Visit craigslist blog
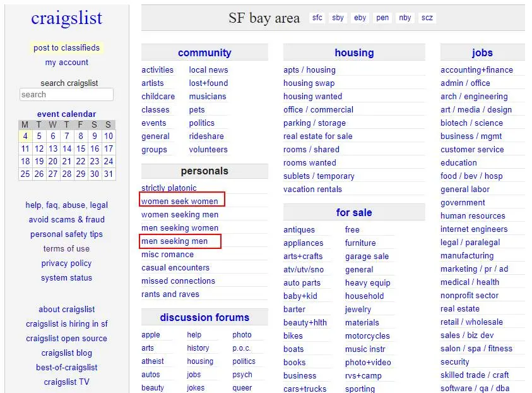Viewport: 532px width, 393px height. (x=66, y=353)
